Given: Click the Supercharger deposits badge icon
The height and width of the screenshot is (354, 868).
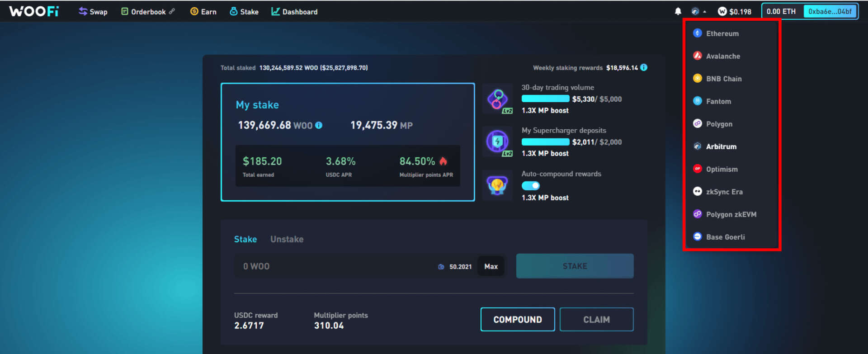Looking at the screenshot, I should pos(498,142).
